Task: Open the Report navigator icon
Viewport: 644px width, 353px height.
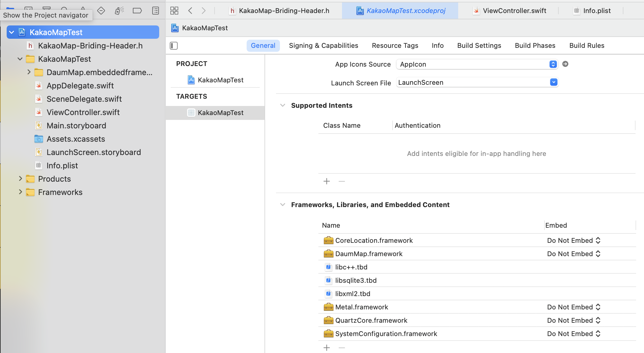Action: (x=156, y=11)
